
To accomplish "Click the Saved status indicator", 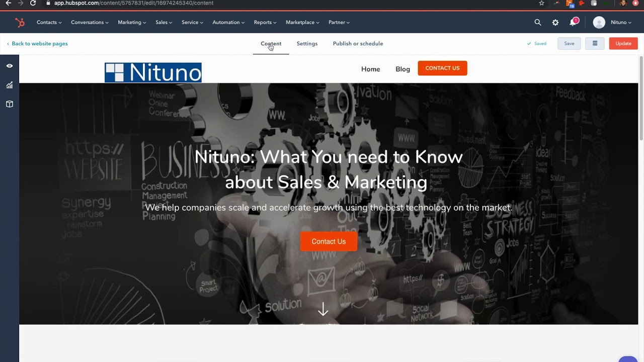I will coord(536,43).
